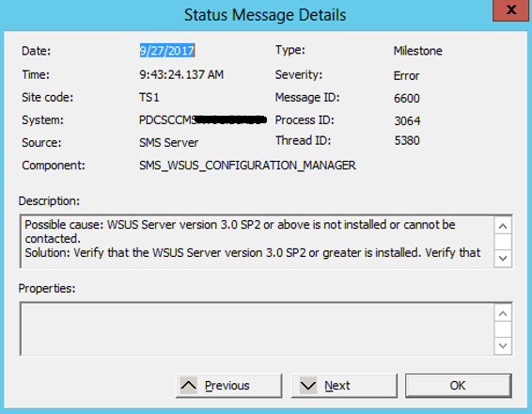
Task: Confirm the dialog with the OK button
Action: click(459, 386)
